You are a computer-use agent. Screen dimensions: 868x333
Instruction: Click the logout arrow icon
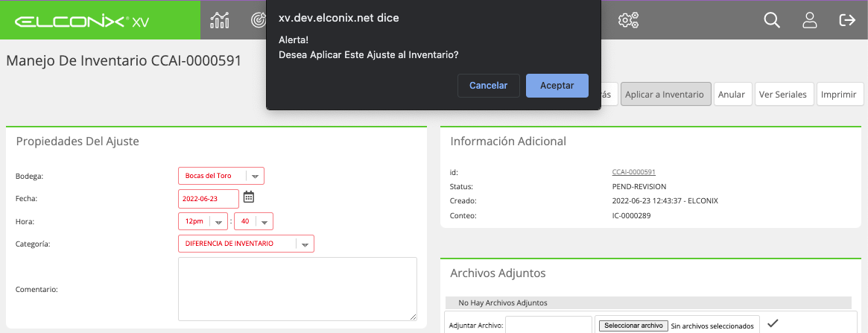pos(848,20)
